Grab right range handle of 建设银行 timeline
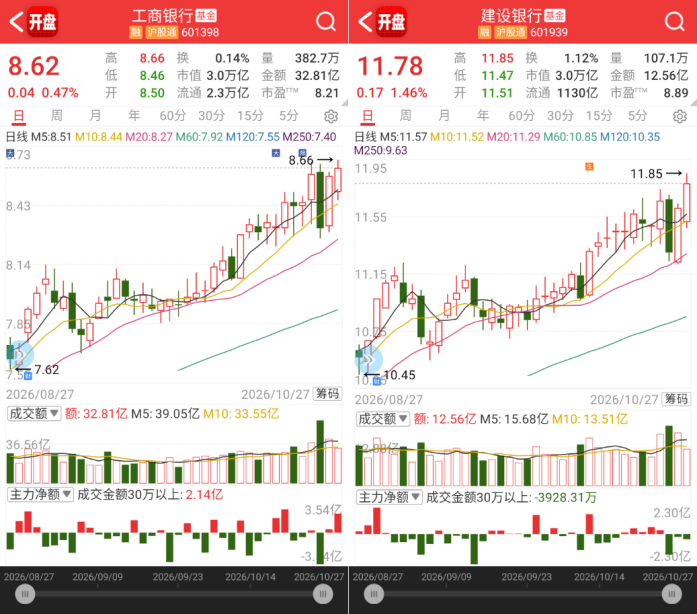 click(x=672, y=594)
